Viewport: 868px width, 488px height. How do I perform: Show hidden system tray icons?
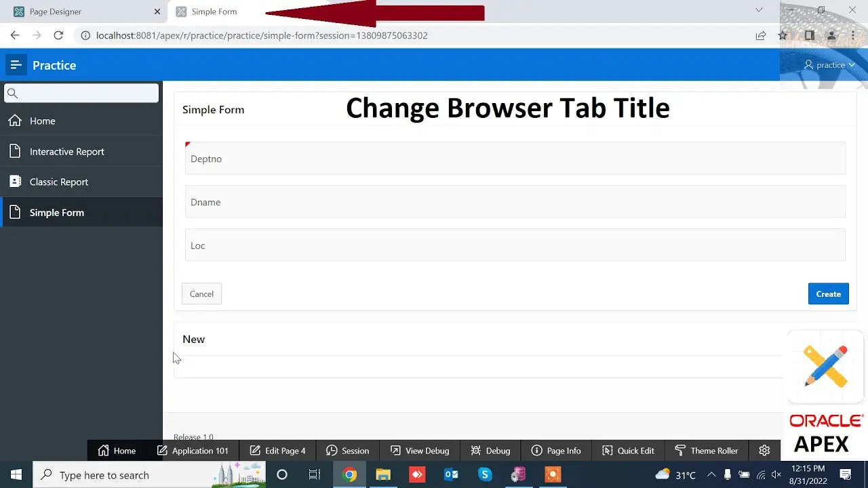pyautogui.click(x=711, y=474)
